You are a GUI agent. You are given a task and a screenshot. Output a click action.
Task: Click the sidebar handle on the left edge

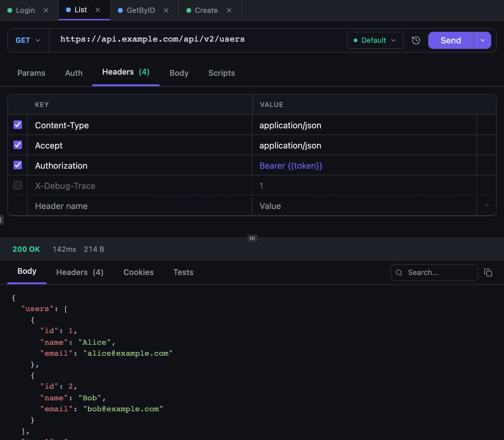1,220
